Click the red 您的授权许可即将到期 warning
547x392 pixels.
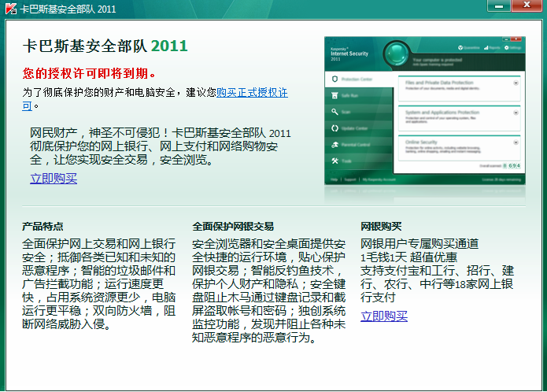click(89, 73)
